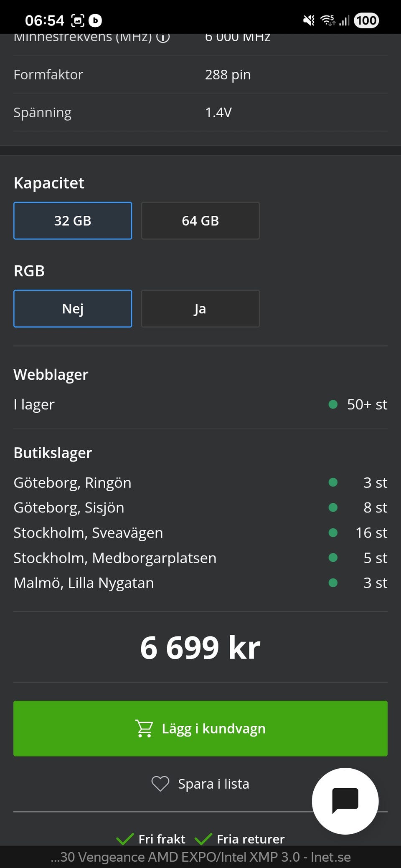
Task: Tap the screen recording status icon
Action: pyautogui.click(x=78, y=20)
